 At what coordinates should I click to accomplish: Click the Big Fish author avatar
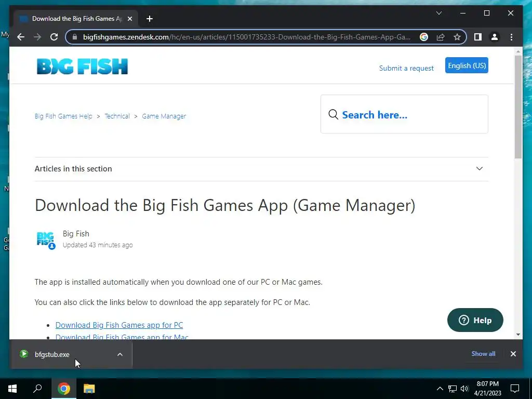[x=46, y=240]
